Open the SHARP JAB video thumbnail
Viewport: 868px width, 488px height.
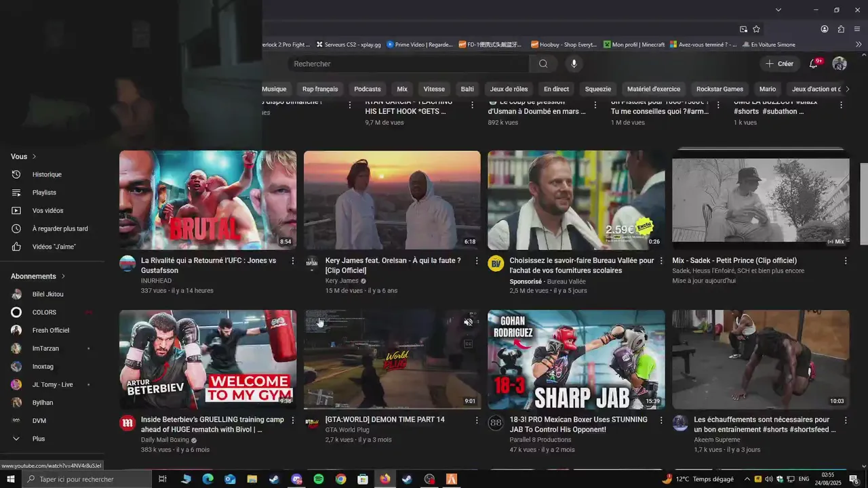[x=576, y=359]
